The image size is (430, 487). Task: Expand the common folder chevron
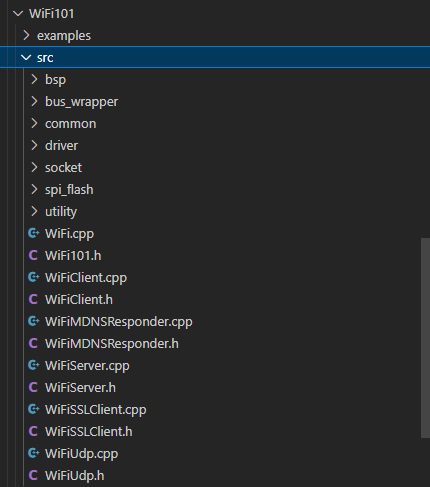34,123
